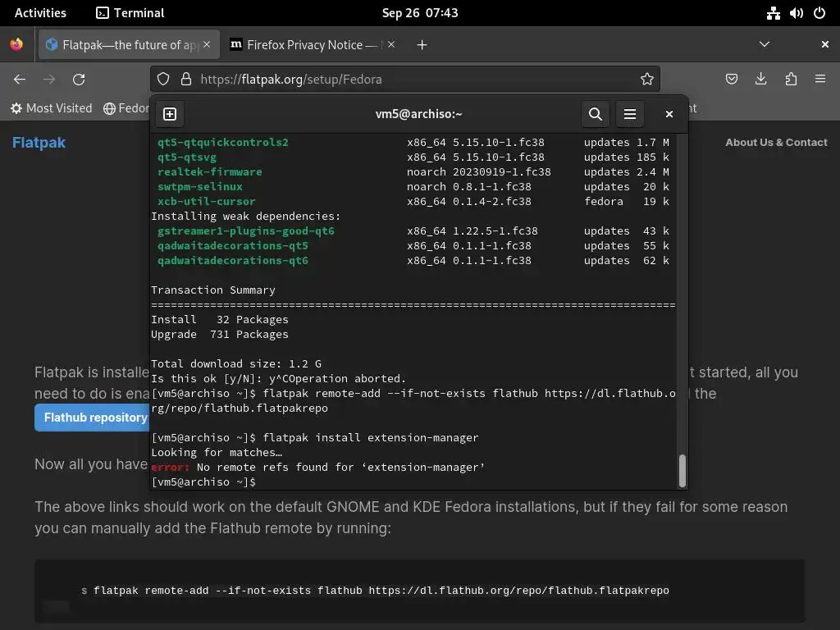Image resolution: width=840 pixels, height=630 pixels.
Task: Expand the list all tabs chevron
Action: click(x=765, y=44)
